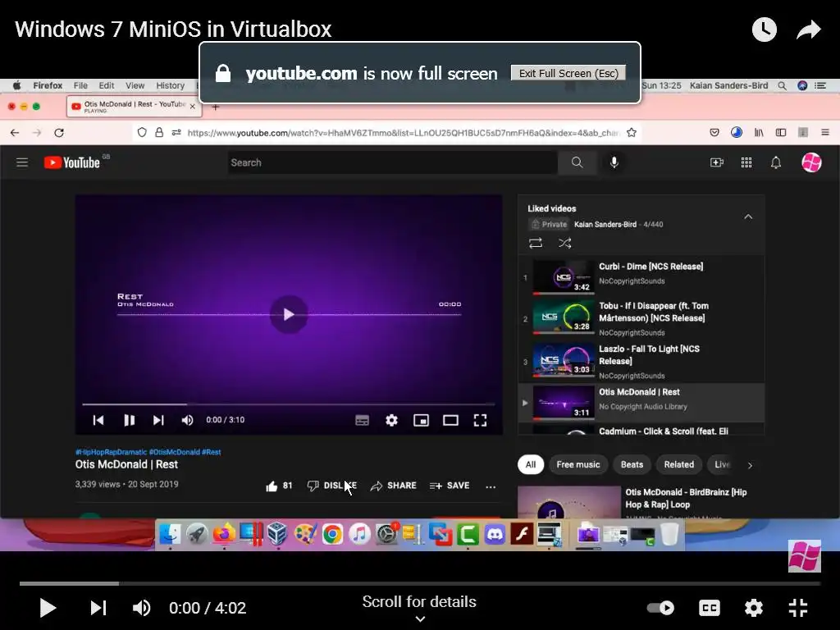Screen dimensions: 840x630
Task: Skip to next video in inner player
Action: pyautogui.click(x=158, y=420)
